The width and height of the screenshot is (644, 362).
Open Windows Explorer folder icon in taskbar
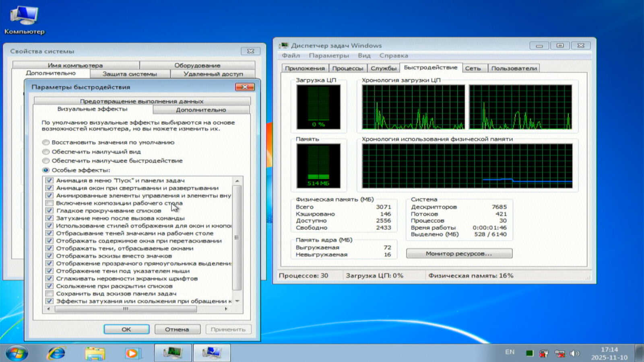[x=95, y=353]
